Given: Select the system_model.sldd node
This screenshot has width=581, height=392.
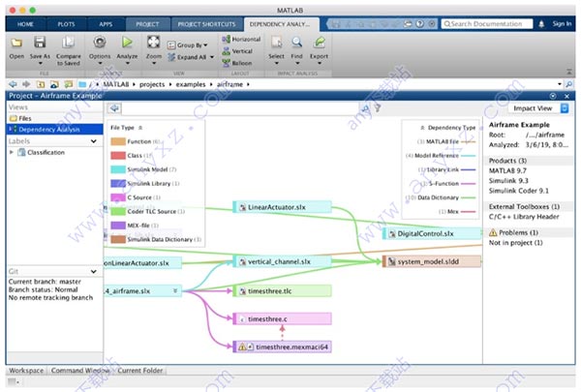Looking at the screenshot, I should point(432,261).
